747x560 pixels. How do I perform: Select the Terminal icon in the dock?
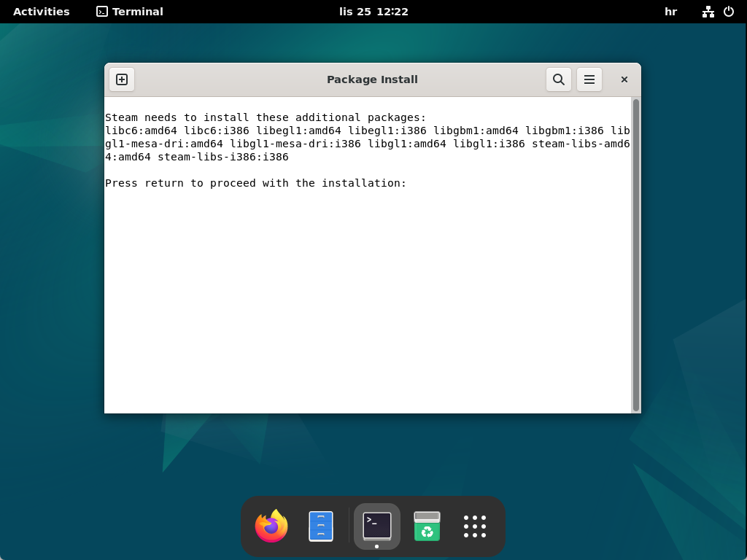click(x=376, y=526)
